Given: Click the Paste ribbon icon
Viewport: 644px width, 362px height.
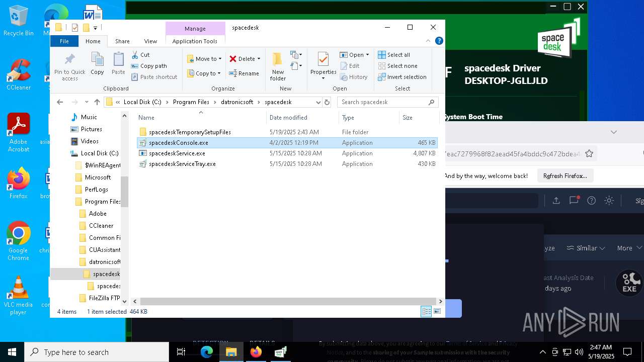Looking at the screenshot, I should [x=118, y=64].
